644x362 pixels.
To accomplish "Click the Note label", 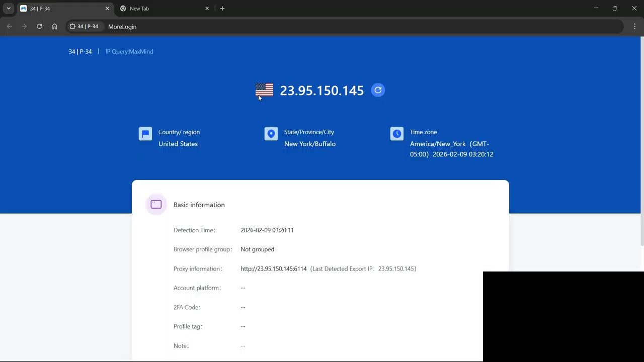I will [182, 346].
